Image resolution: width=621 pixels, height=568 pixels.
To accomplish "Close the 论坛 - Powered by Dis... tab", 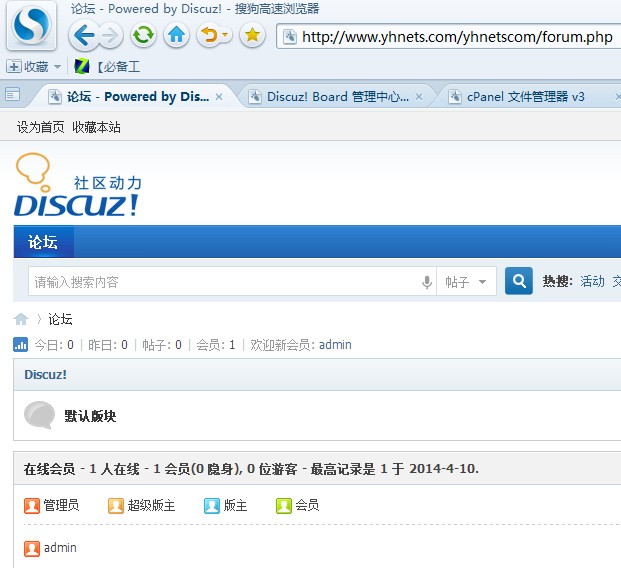I will coord(219,97).
